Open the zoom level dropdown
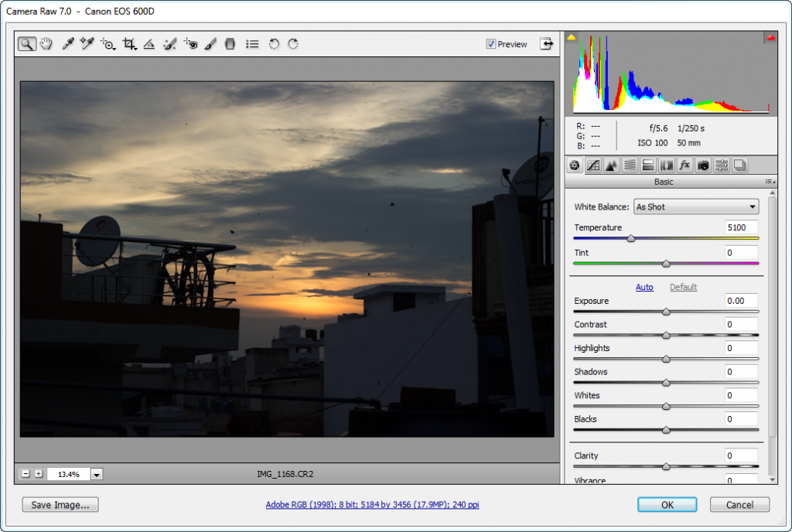Viewport: 792px width, 532px height. click(97, 474)
